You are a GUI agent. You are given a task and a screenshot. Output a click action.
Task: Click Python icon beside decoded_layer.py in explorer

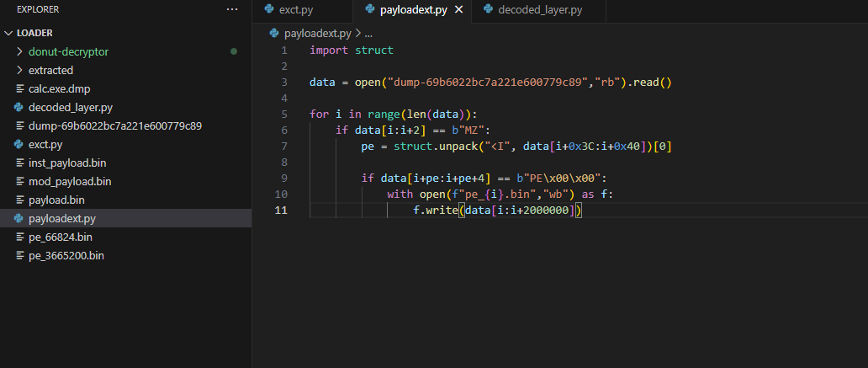tap(19, 107)
